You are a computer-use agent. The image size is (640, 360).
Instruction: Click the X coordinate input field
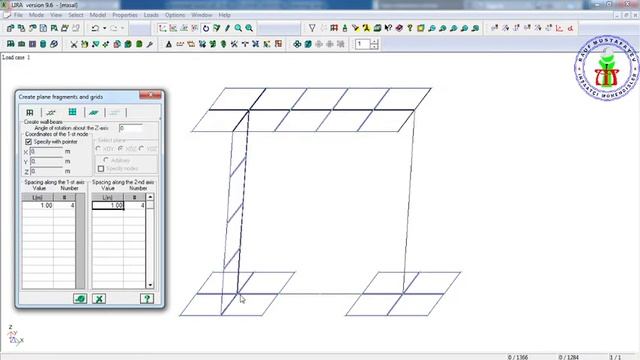[x=47, y=151]
